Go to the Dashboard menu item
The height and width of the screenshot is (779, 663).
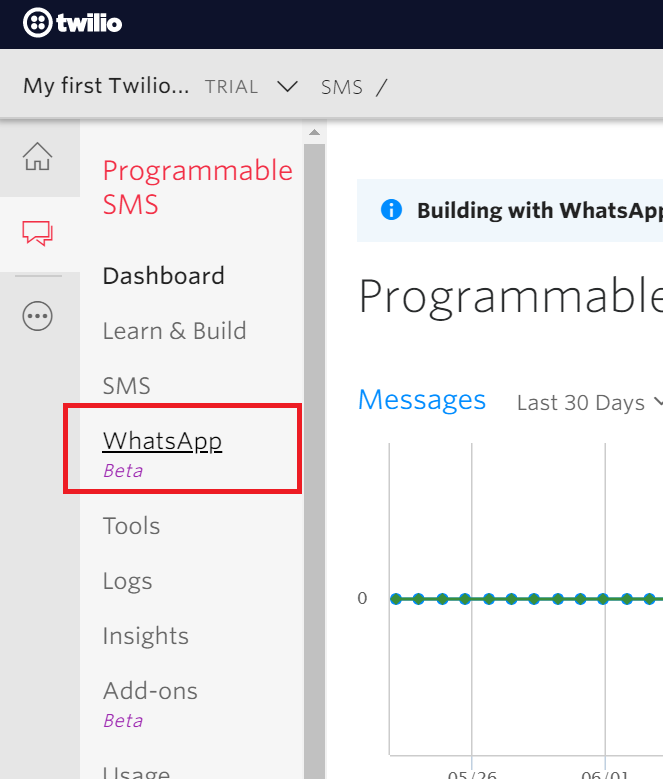(163, 276)
